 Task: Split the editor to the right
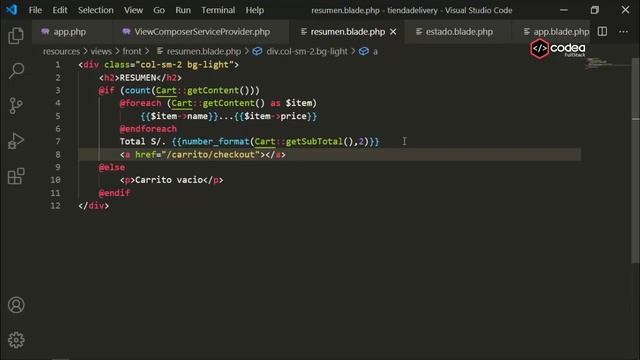click(x=602, y=31)
